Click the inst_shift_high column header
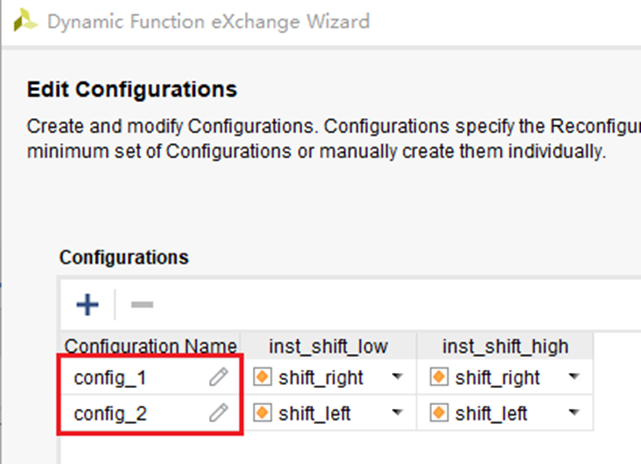The height and width of the screenshot is (464, 641). 505,347
